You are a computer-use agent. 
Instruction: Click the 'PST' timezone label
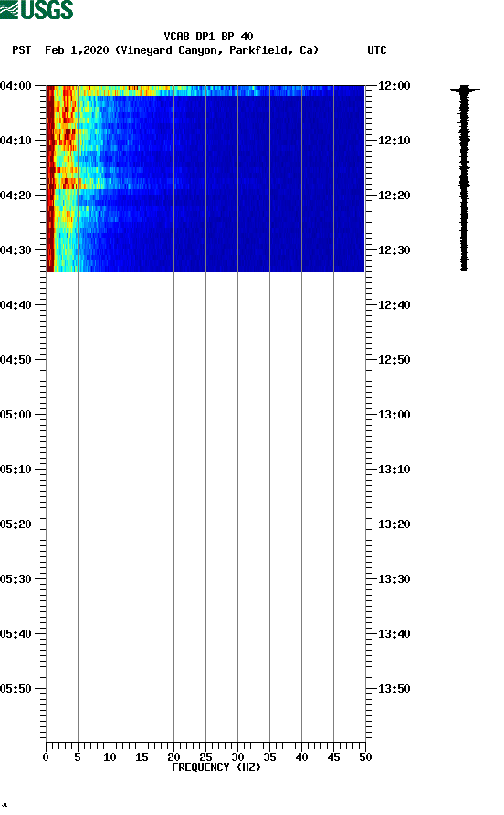coord(21,50)
